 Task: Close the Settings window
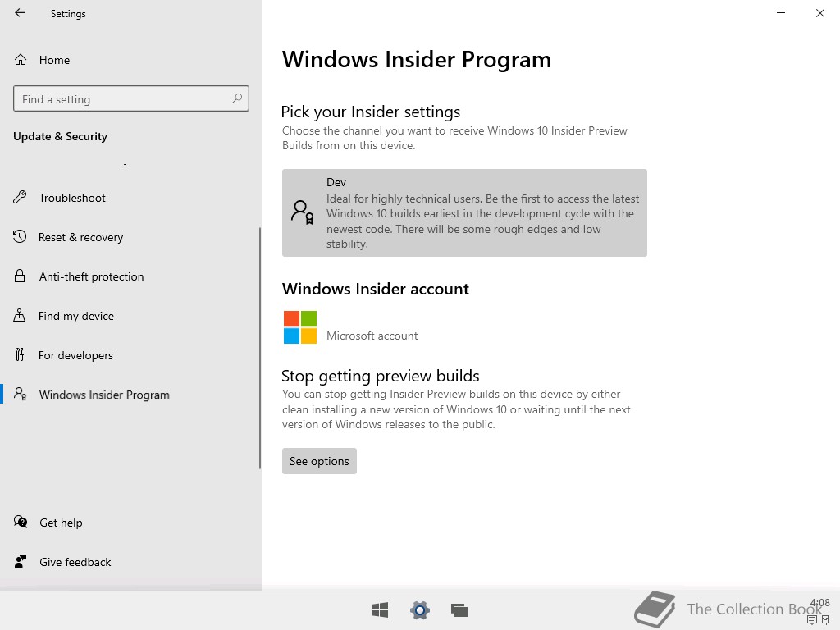tap(820, 13)
